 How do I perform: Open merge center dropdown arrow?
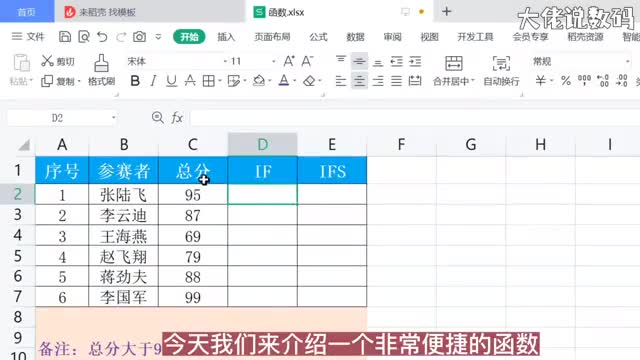point(473,81)
